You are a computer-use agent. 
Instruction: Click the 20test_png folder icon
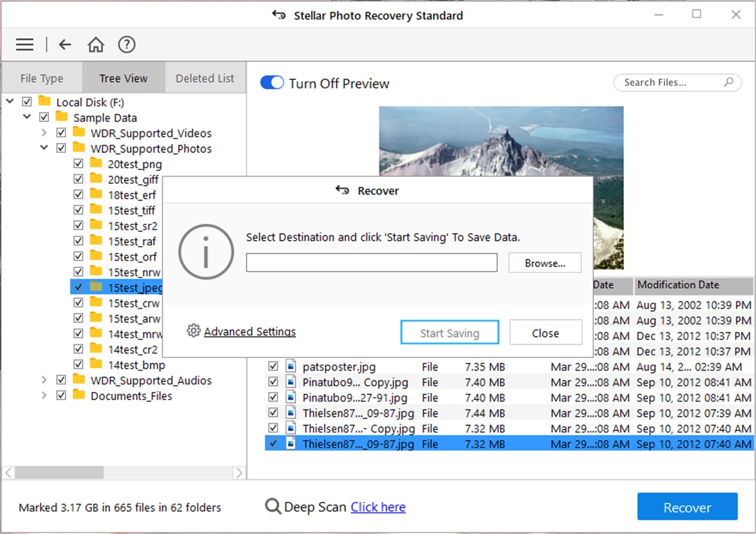96,163
